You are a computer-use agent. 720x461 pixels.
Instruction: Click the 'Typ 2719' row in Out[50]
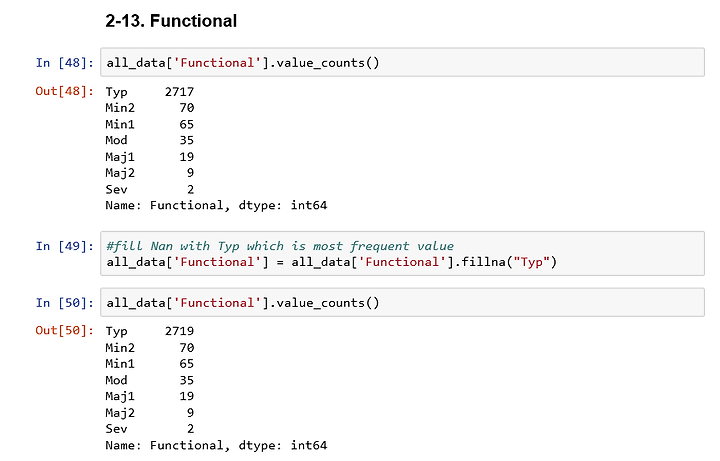150,331
